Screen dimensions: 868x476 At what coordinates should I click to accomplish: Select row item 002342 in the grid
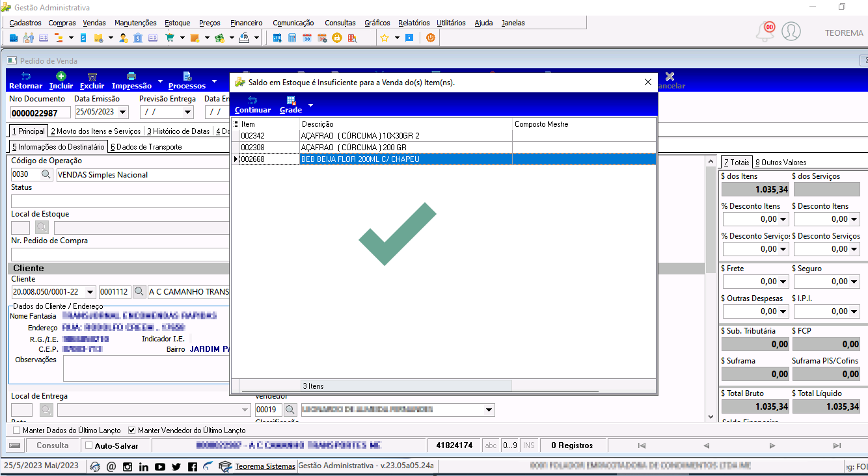444,135
